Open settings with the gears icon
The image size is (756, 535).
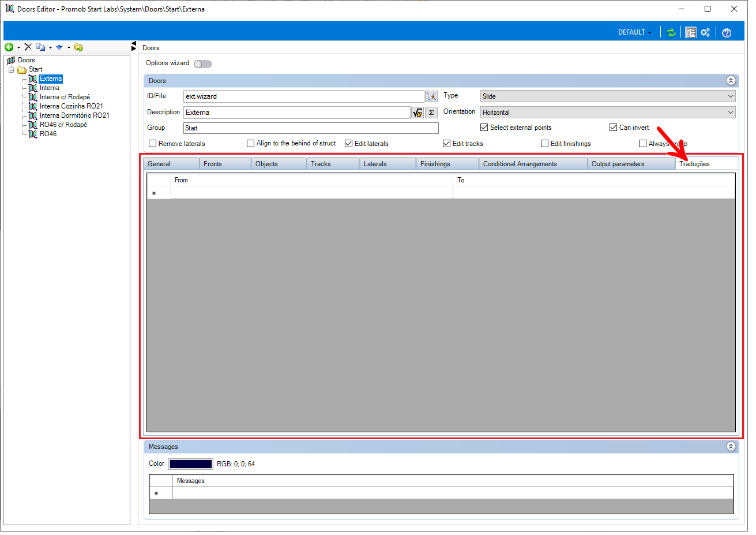[705, 32]
